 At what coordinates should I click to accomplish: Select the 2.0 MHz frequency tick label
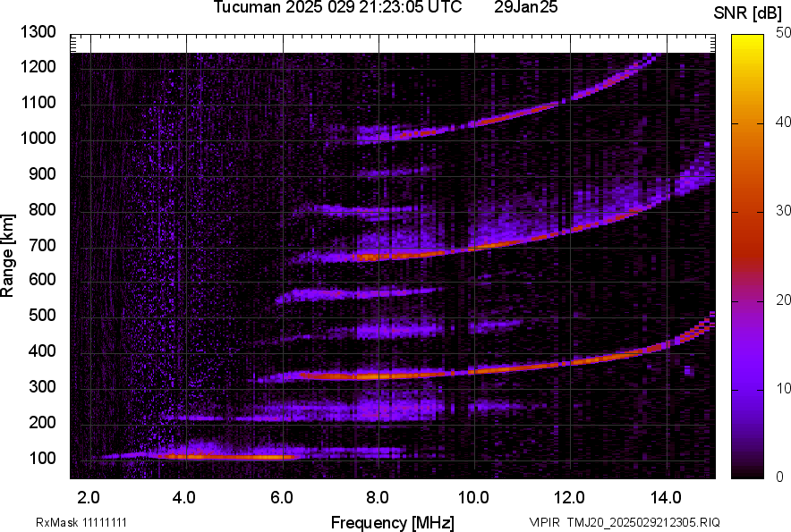(89, 497)
